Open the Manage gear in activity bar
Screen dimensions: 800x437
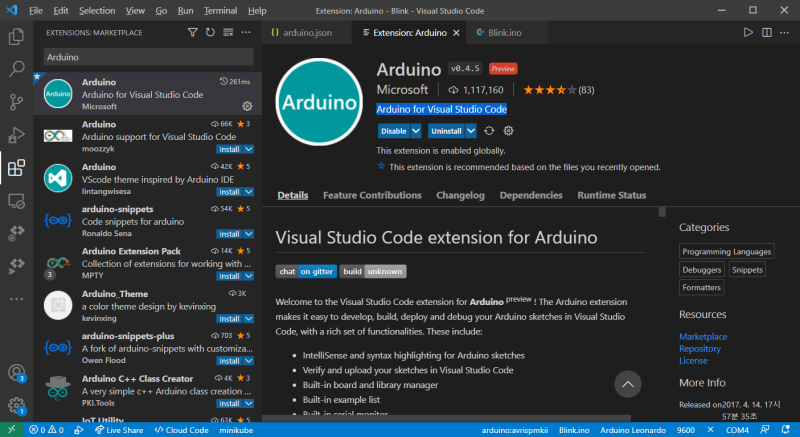[x=16, y=406]
